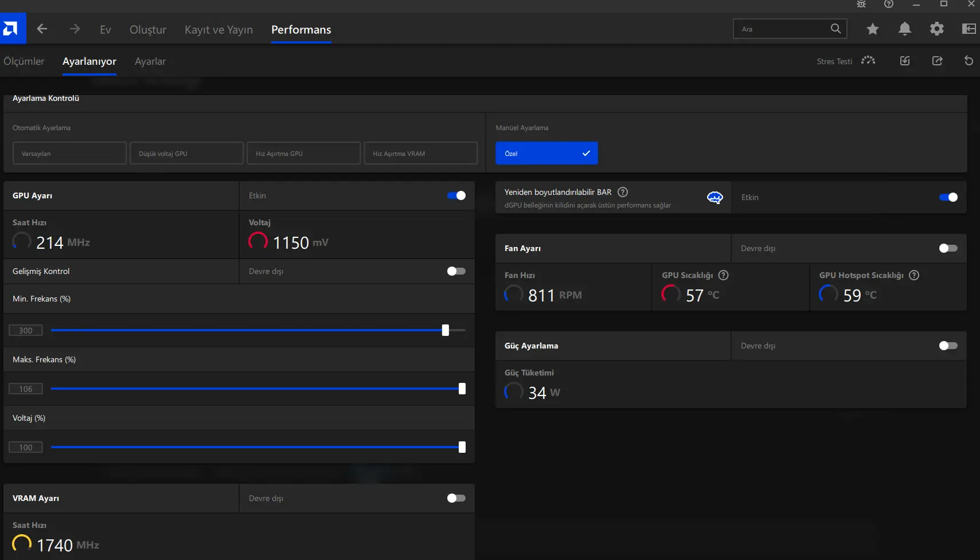Click the Otomatik Ayarlama label
Image resolution: width=980 pixels, height=560 pixels.
coord(41,128)
